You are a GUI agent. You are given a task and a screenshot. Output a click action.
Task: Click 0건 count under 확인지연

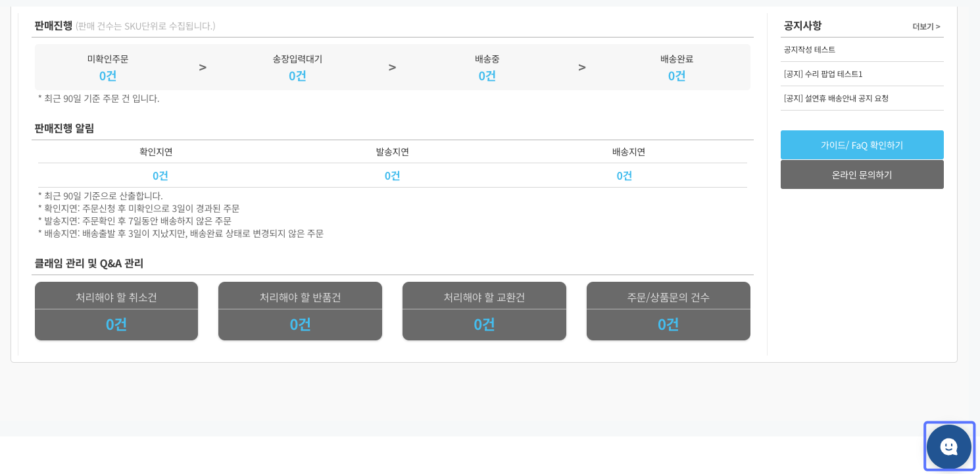tap(160, 176)
